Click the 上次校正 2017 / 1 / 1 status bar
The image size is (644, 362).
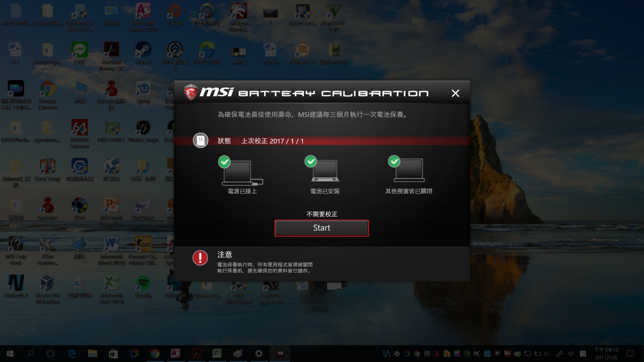pos(272,141)
